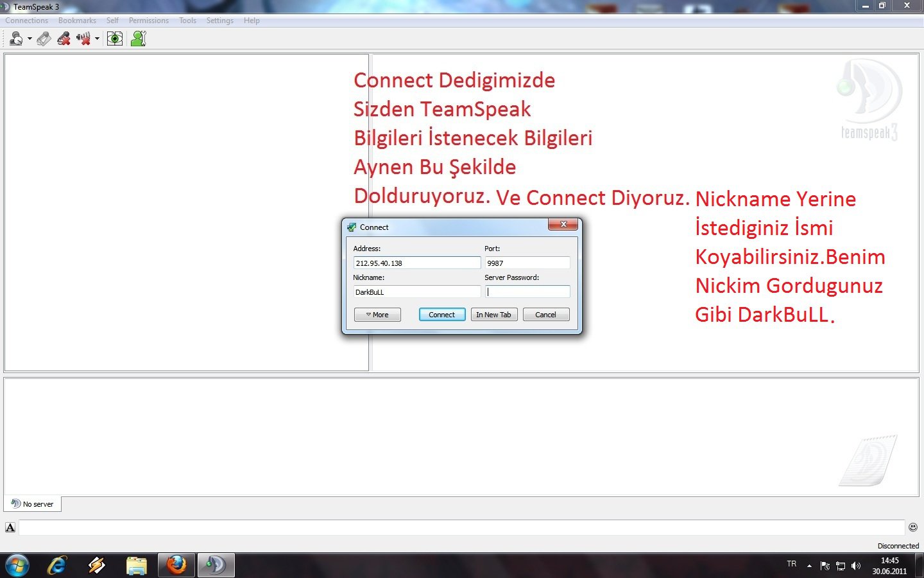The image size is (924, 578).
Task: Click the Disconnected status text
Action: 898,546
